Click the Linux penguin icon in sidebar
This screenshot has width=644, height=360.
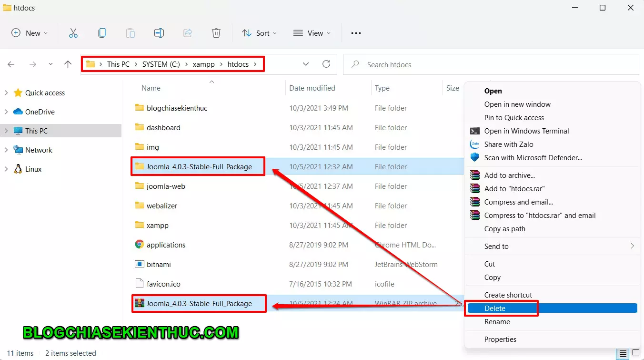coord(18,169)
